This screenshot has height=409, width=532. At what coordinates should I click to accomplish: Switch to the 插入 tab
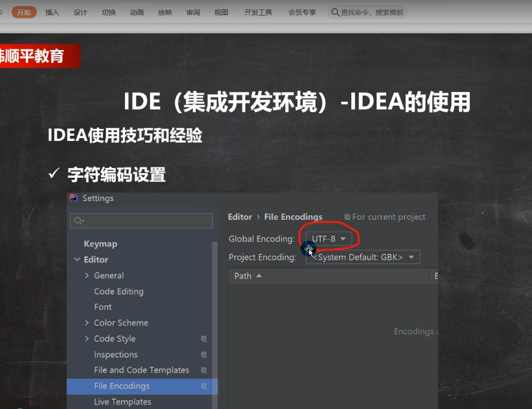pyautogui.click(x=52, y=13)
